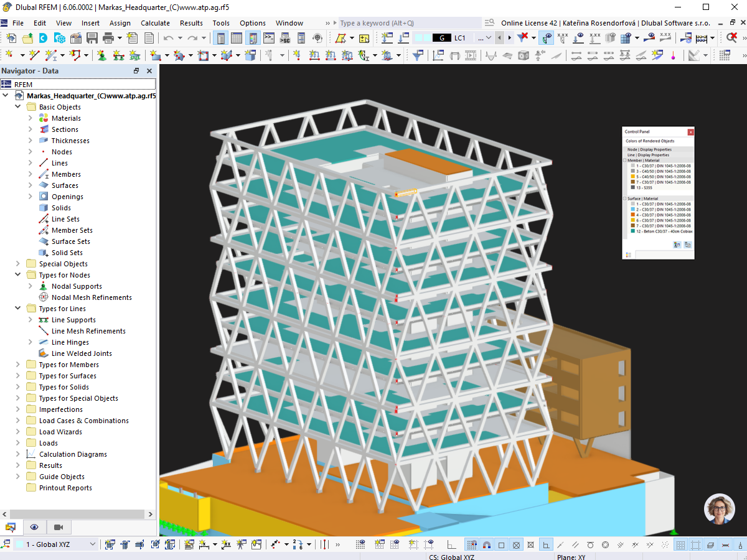Click the user avatar in the viewport

point(719,508)
